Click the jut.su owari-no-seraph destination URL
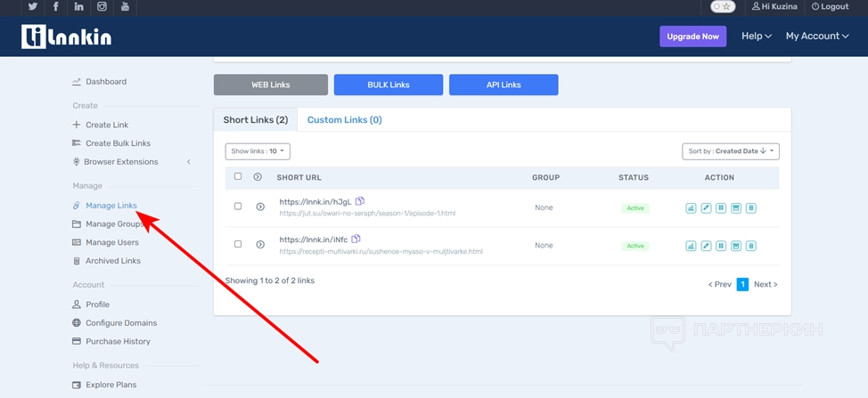 click(367, 214)
